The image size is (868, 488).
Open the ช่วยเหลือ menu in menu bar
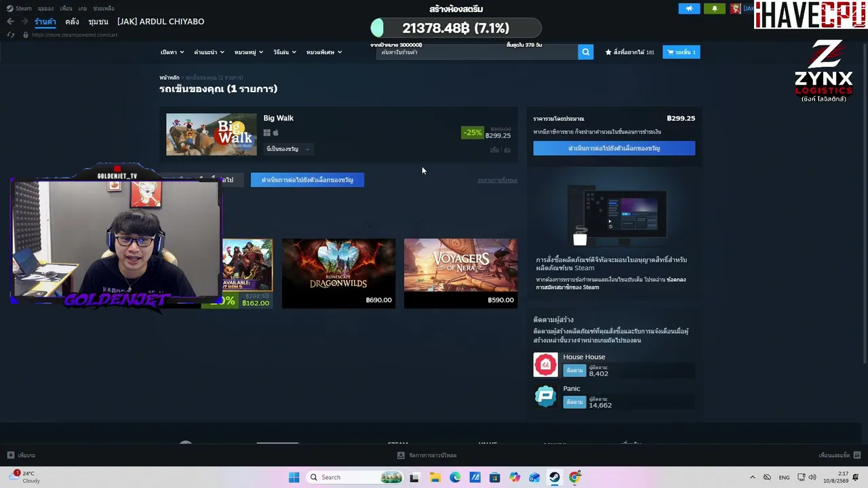(104, 9)
